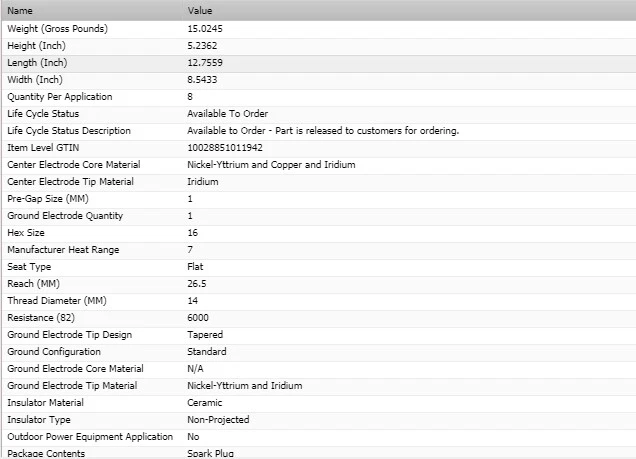This screenshot has width=636, height=459.
Task: Select the Length (Inch) row label
Action: click(37, 63)
